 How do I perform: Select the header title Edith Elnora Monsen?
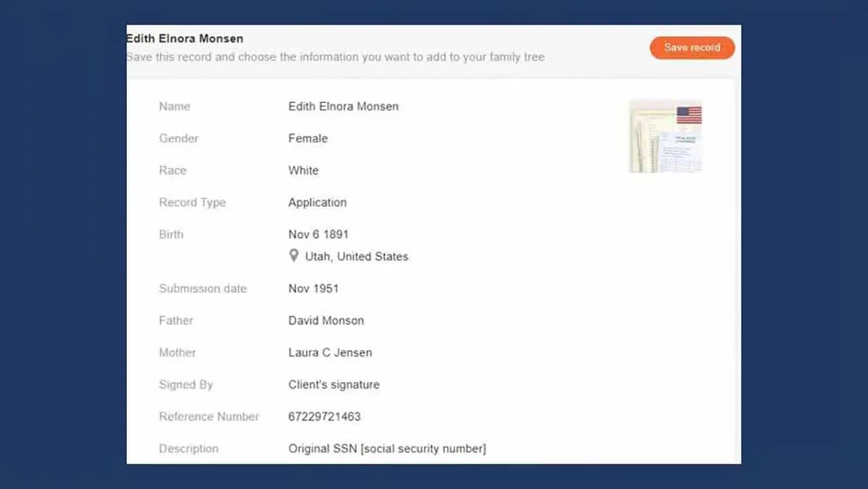point(184,39)
